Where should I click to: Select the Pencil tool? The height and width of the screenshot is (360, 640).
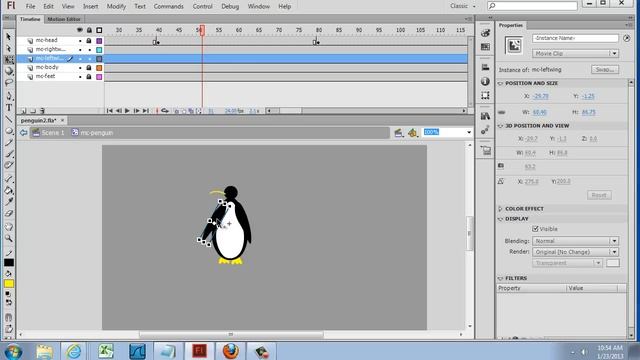point(9,142)
